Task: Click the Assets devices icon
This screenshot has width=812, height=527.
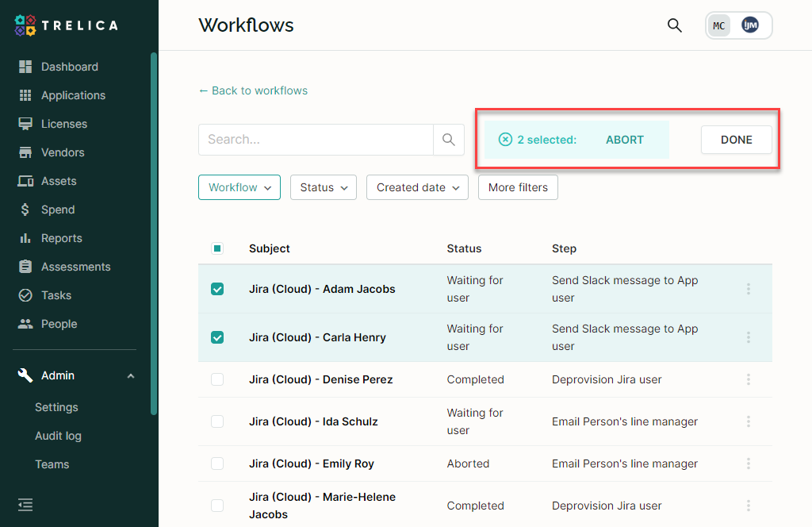Action: [x=25, y=181]
